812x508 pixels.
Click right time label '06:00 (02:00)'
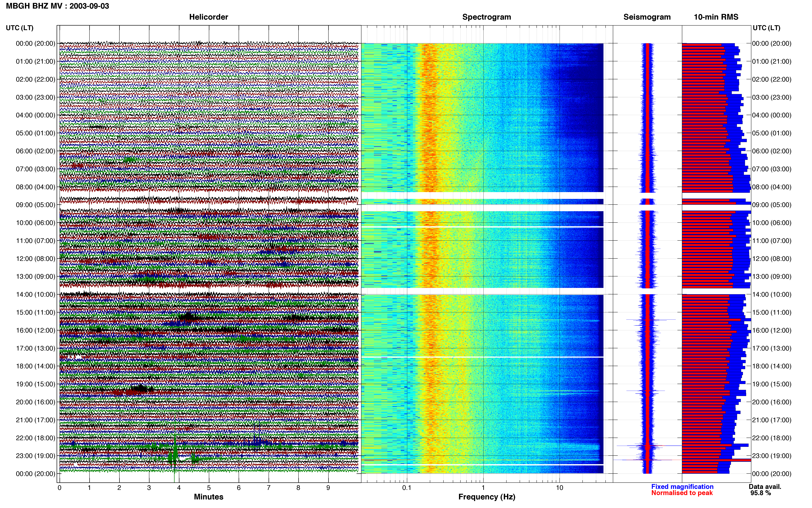tap(772, 151)
